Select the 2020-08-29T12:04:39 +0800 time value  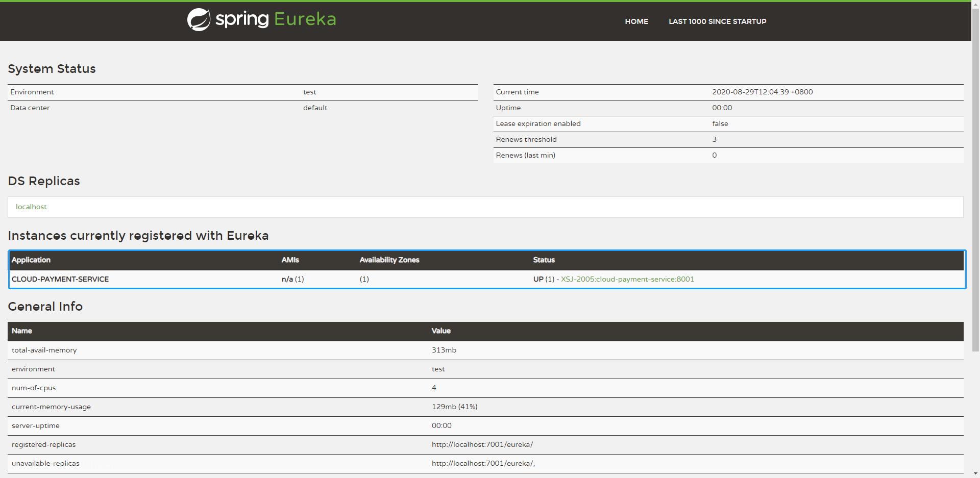(763, 92)
